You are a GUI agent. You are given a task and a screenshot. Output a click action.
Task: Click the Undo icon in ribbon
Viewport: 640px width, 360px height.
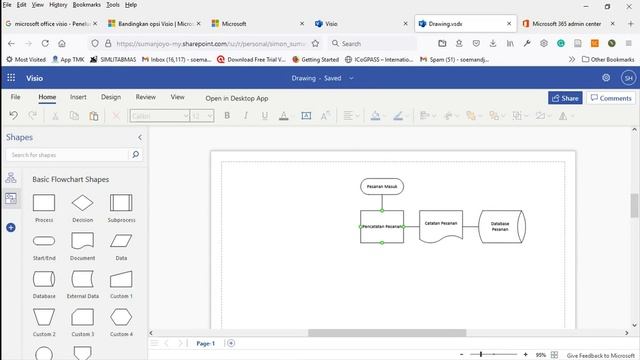tap(13, 116)
